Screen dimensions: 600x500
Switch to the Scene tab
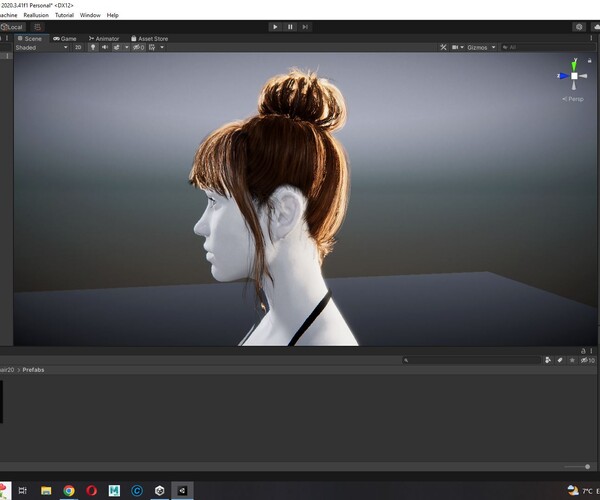pos(29,39)
